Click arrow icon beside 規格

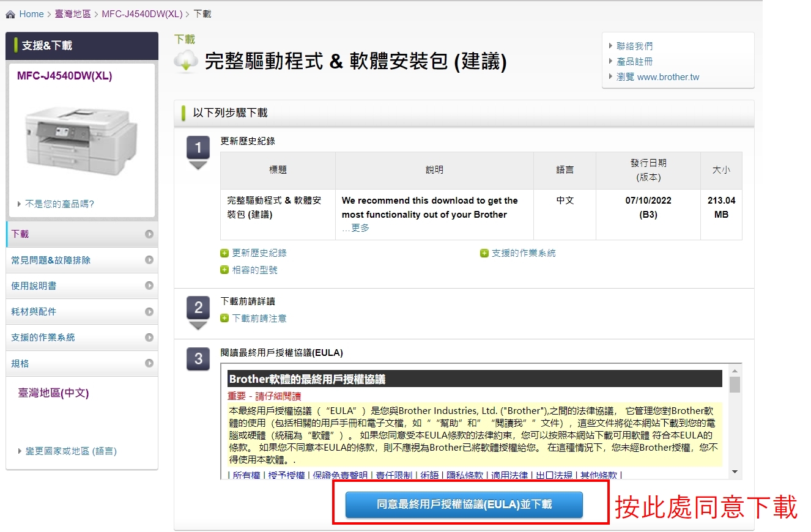149,363
